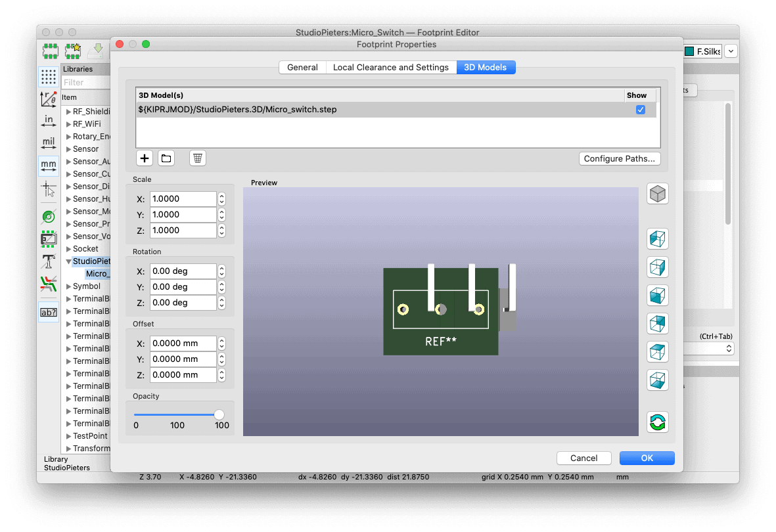This screenshot has height=532, width=776.
Task: Switch units to mils in Footprint Editor
Action: coord(49,144)
